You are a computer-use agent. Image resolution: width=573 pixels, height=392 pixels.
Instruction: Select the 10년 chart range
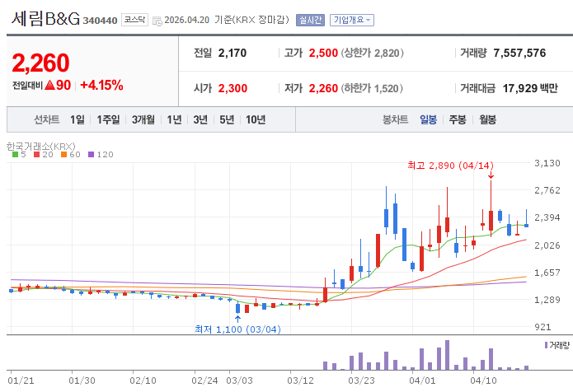click(256, 119)
